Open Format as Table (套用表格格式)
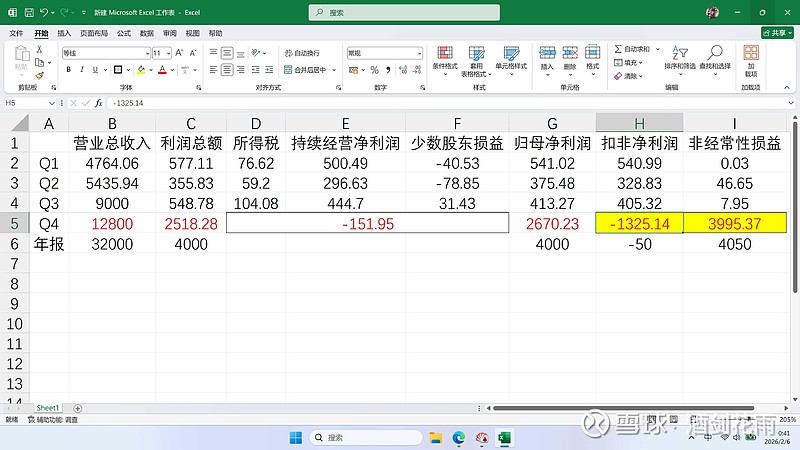 pos(476,61)
